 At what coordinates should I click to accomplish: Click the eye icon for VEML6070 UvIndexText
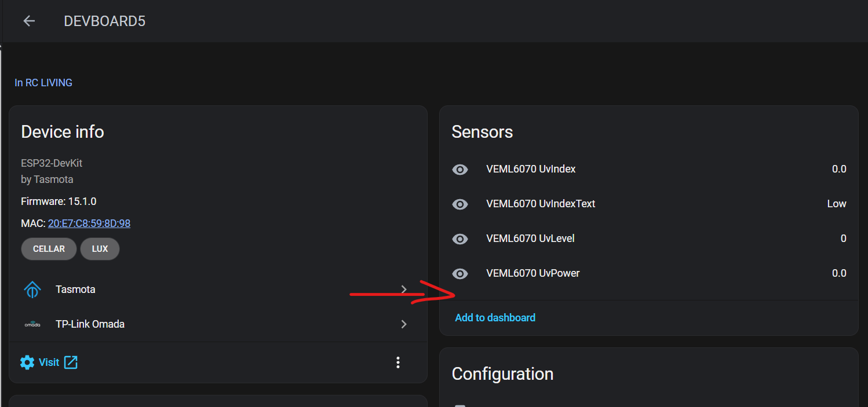pos(460,204)
